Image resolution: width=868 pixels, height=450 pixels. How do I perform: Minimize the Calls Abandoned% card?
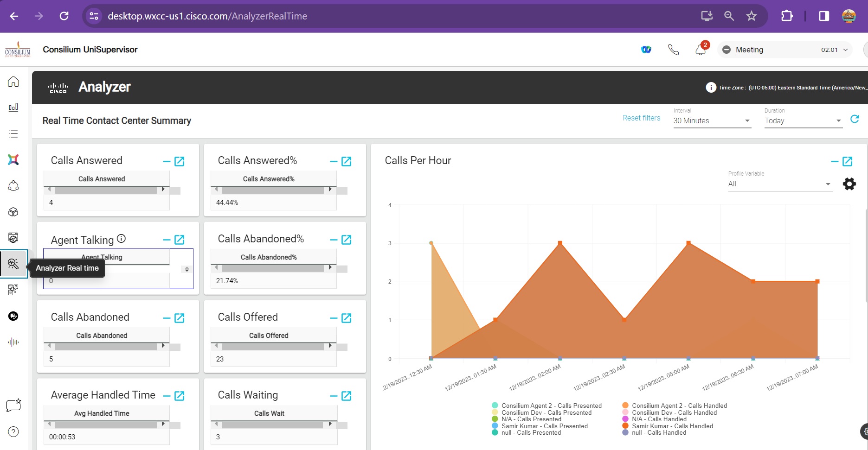tap(333, 240)
